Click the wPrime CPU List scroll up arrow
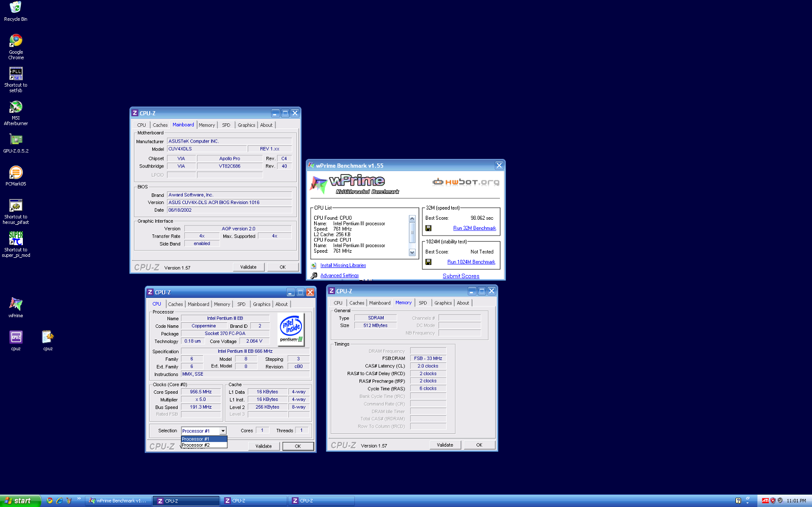The height and width of the screenshot is (507, 812). (x=412, y=219)
